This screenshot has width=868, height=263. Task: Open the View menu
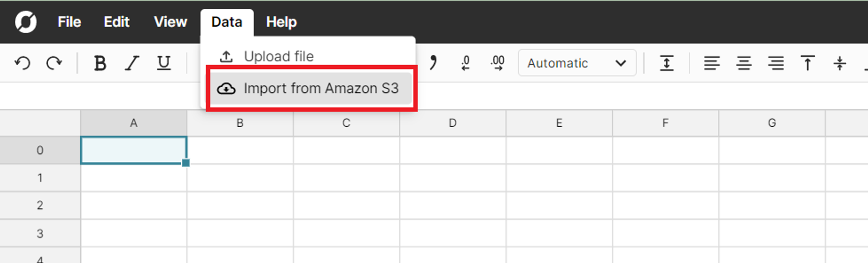coord(170,22)
